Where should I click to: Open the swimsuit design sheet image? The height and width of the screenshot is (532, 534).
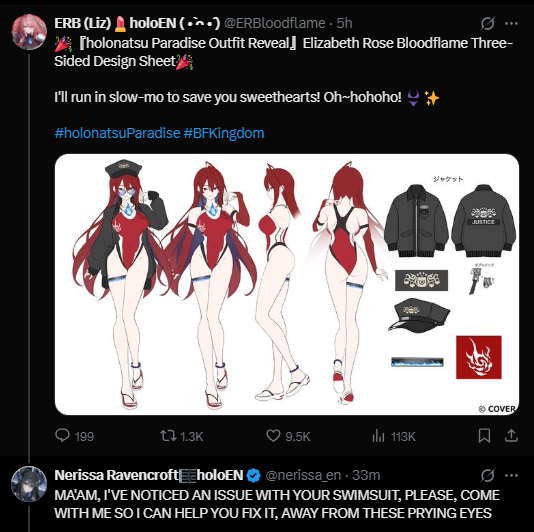(x=287, y=284)
